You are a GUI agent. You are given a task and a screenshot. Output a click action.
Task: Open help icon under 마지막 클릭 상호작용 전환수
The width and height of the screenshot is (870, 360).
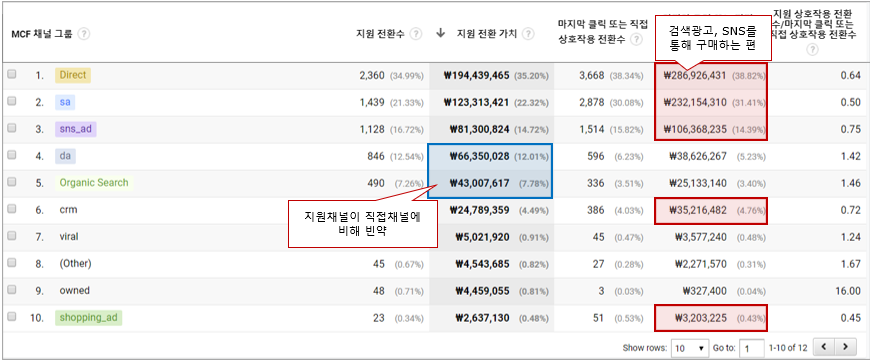[x=636, y=39]
